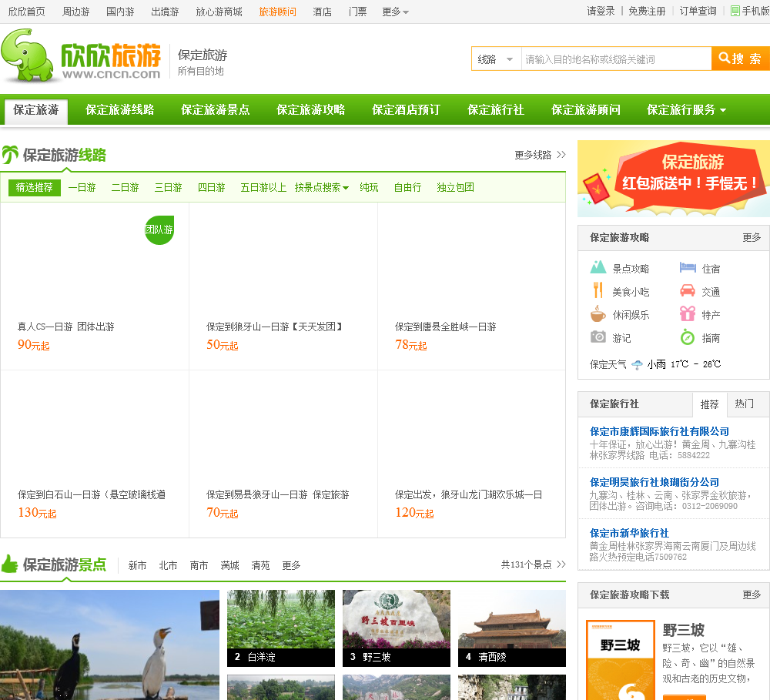Switch travel agency list to 推荐
This screenshot has width=770, height=700.
click(710, 404)
